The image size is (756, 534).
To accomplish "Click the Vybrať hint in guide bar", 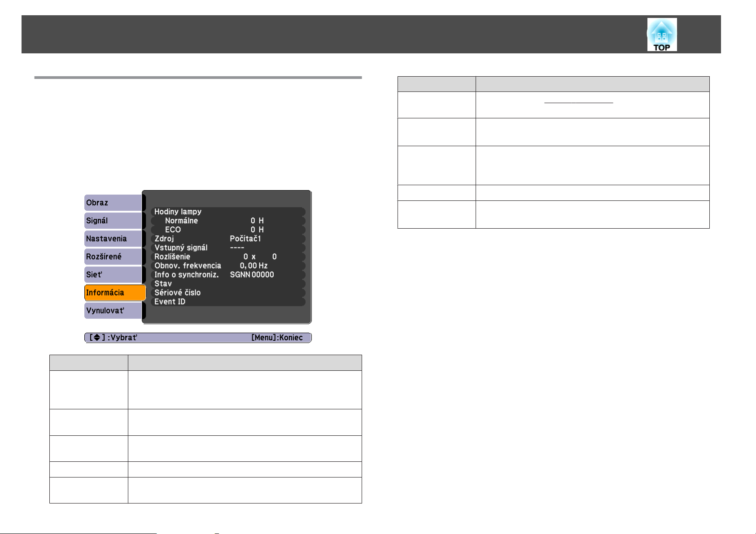I will (113, 338).
